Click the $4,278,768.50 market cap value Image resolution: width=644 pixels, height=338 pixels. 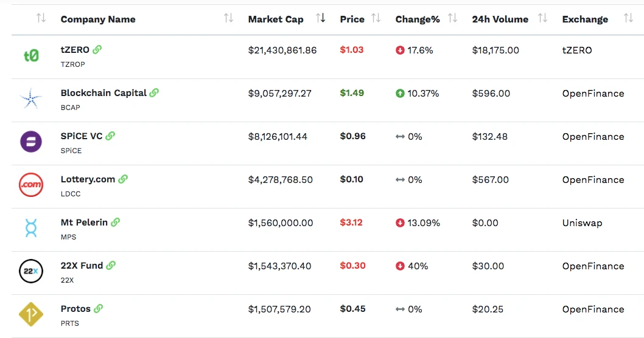pos(281,180)
